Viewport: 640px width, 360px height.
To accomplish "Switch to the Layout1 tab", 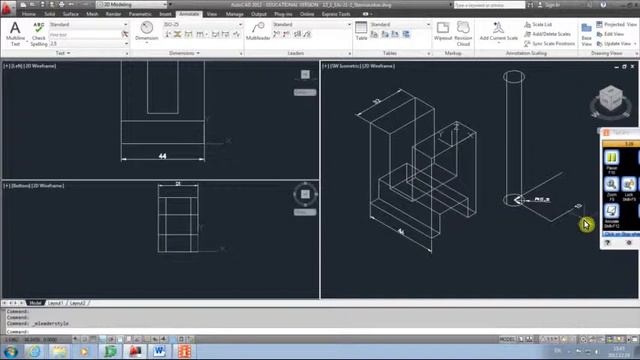I will (56, 303).
